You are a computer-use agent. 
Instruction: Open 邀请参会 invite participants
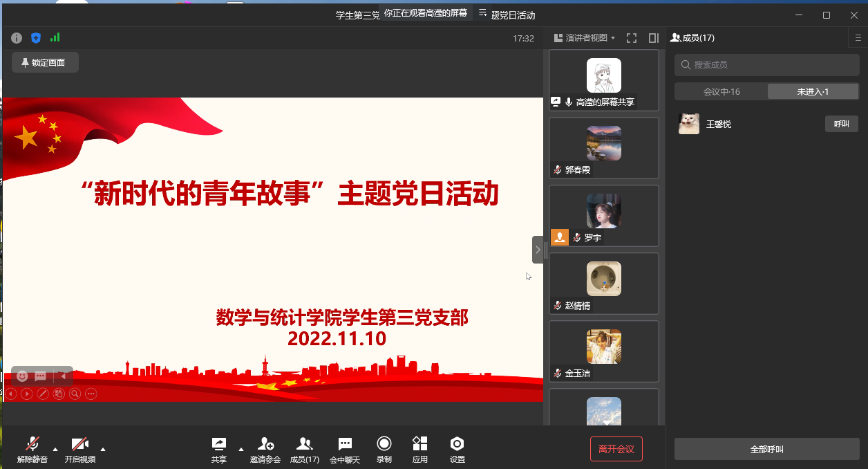[265, 444]
